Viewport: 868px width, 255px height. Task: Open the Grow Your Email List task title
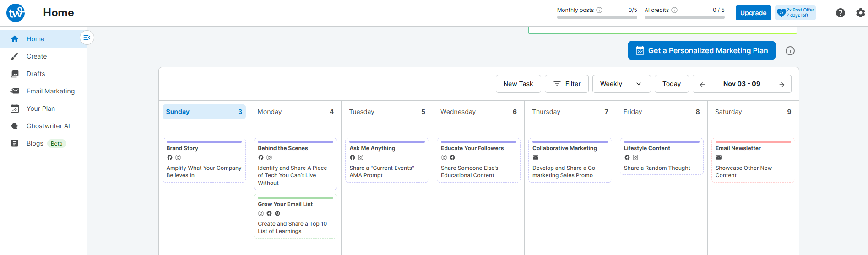pyautogui.click(x=285, y=204)
